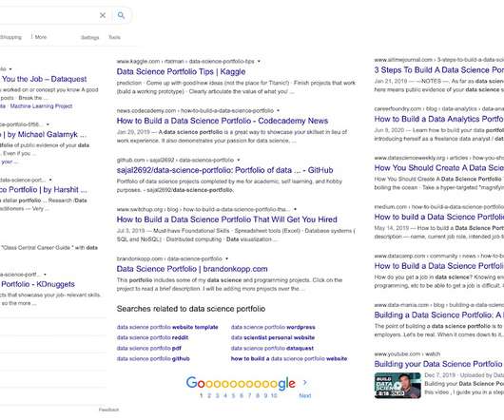Expand dropdown arrow next to news.codecademy.com URL
Viewport: 504px width, 420px height.
click(278, 110)
